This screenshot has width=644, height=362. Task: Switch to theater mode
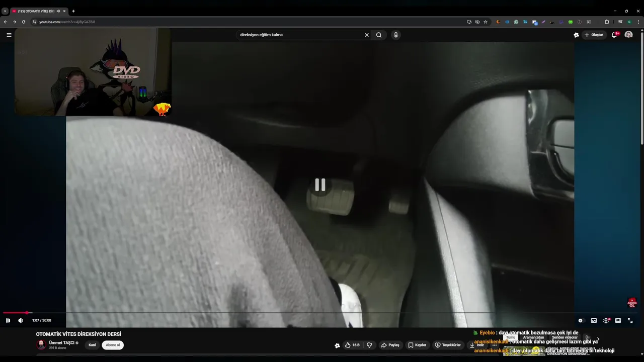[x=618, y=320]
